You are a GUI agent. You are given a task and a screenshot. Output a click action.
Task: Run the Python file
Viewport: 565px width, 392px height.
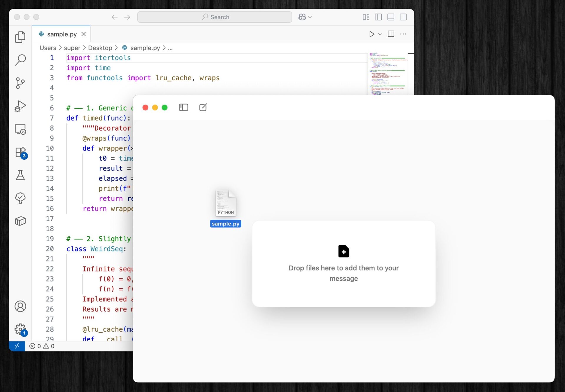click(x=372, y=34)
